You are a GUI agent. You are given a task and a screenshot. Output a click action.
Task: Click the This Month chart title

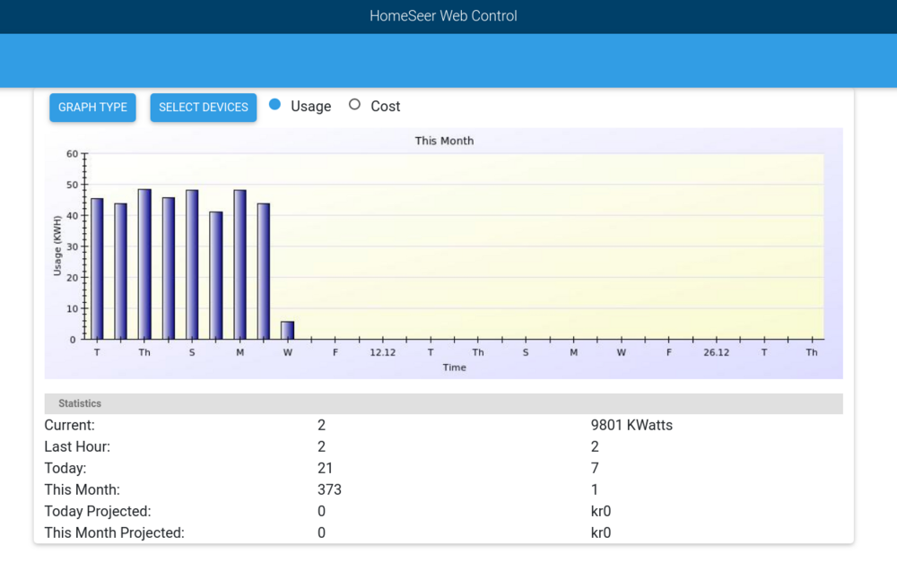(444, 141)
